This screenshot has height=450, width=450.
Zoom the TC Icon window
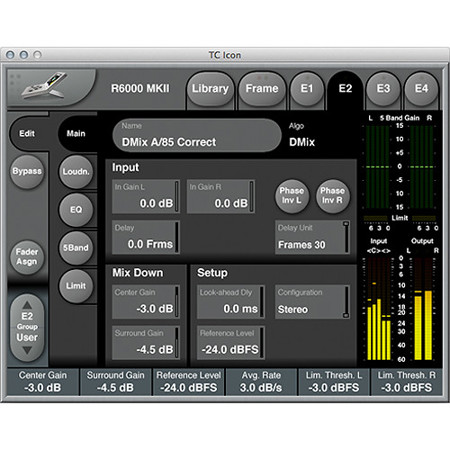pyautogui.click(x=37, y=55)
